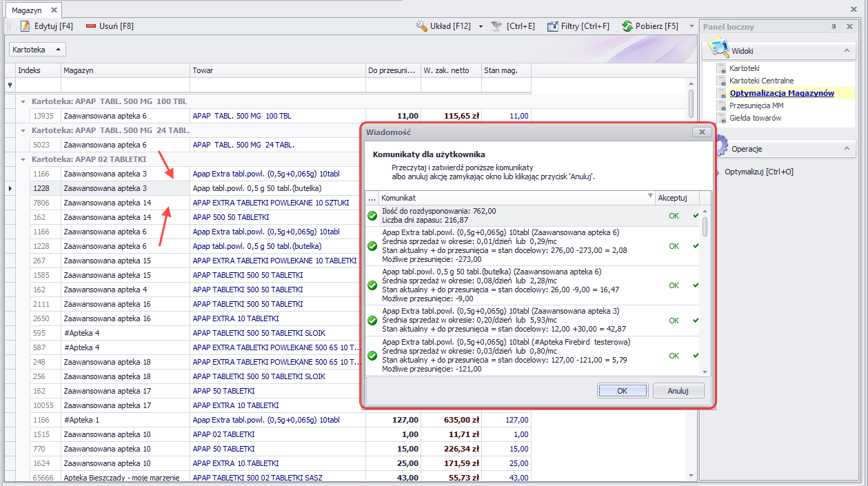Click the Edytuj [F4] pencil icon

[x=26, y=26]
